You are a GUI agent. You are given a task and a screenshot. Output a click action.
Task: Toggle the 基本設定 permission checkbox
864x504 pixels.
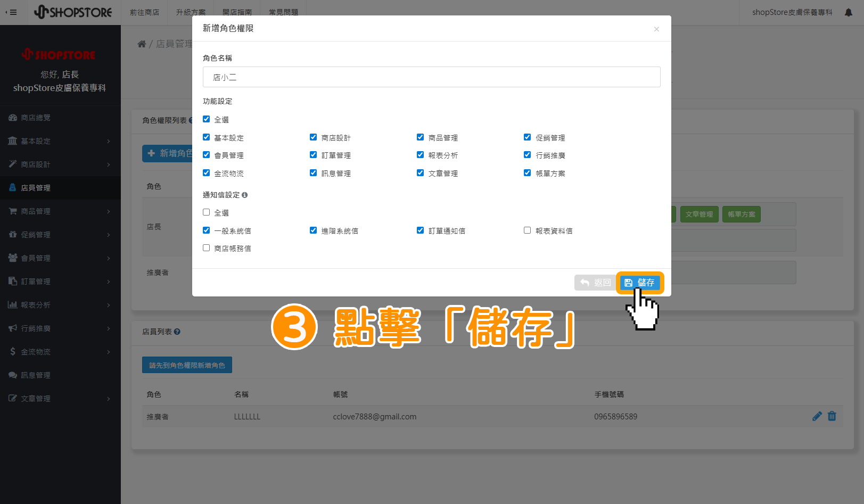(207, 137)
